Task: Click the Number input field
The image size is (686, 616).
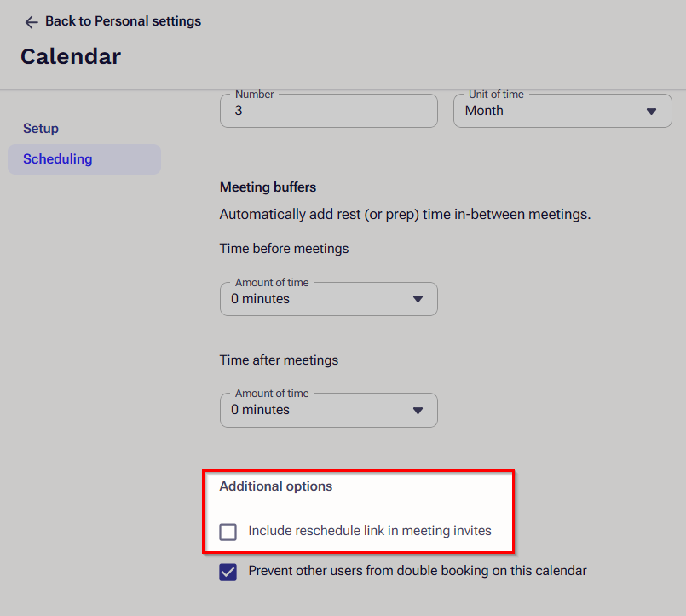Action: pyautogui.click(x=329, y=111)
